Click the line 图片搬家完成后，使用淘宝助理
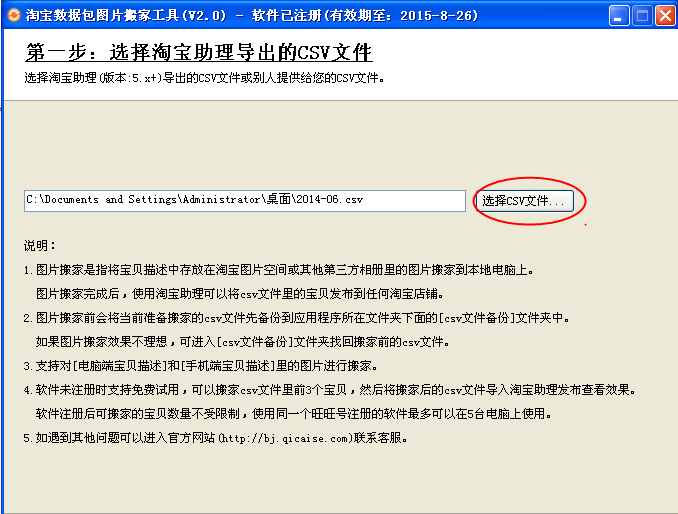 pos(240,294)
